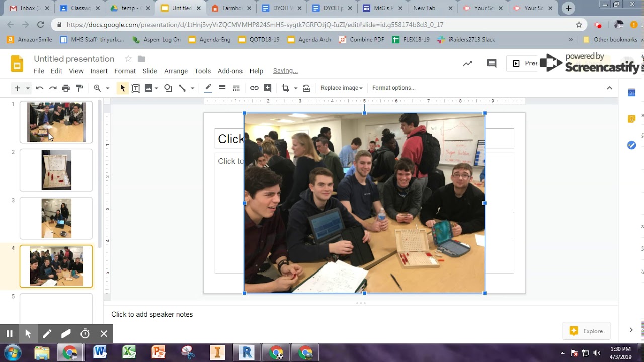Click the Add comment toolbar icon
Image resolution: width=644 pixels, height=362 pixels.
(268, 88)
